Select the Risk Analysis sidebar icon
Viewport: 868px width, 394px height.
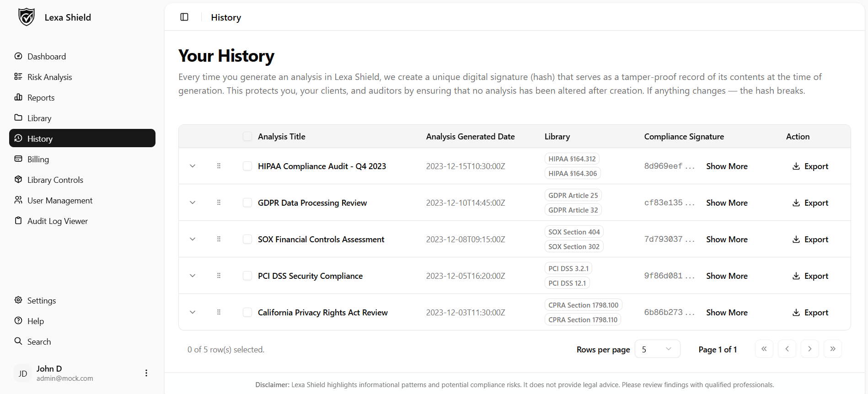click(x=18, y=77)
